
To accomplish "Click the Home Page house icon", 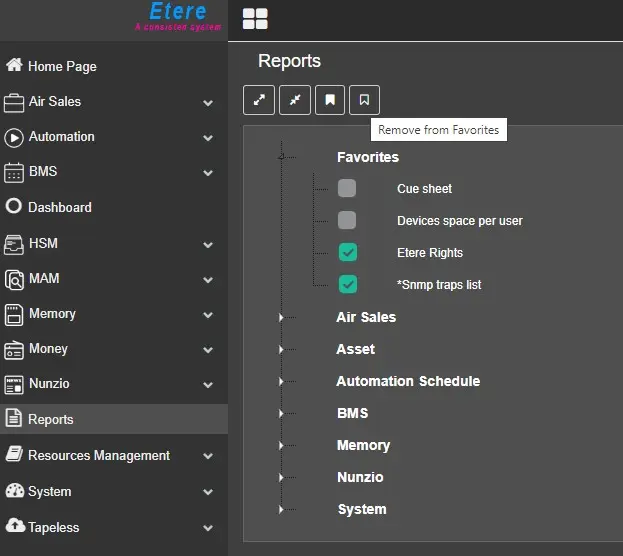I will 14,66.
